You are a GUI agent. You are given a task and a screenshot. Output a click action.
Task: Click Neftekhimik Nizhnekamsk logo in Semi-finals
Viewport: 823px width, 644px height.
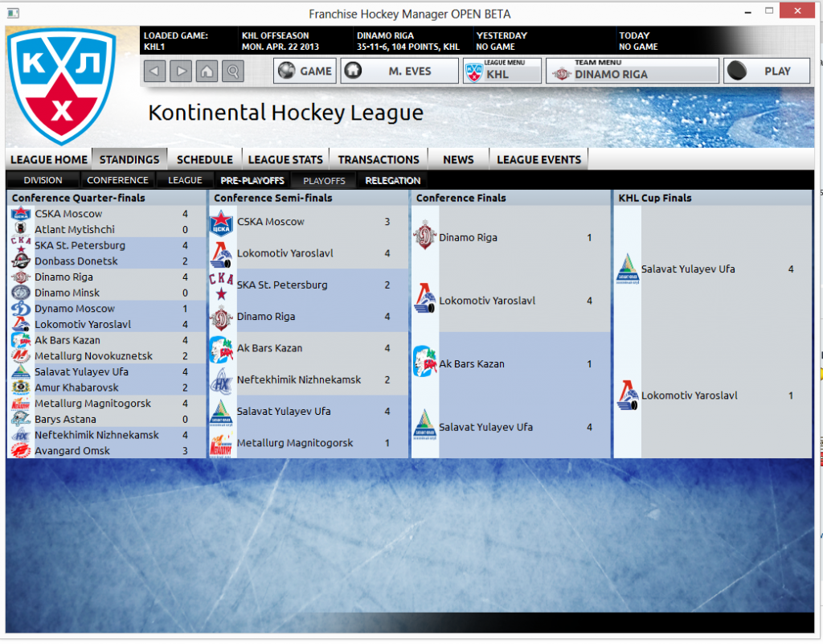(222, 380)
